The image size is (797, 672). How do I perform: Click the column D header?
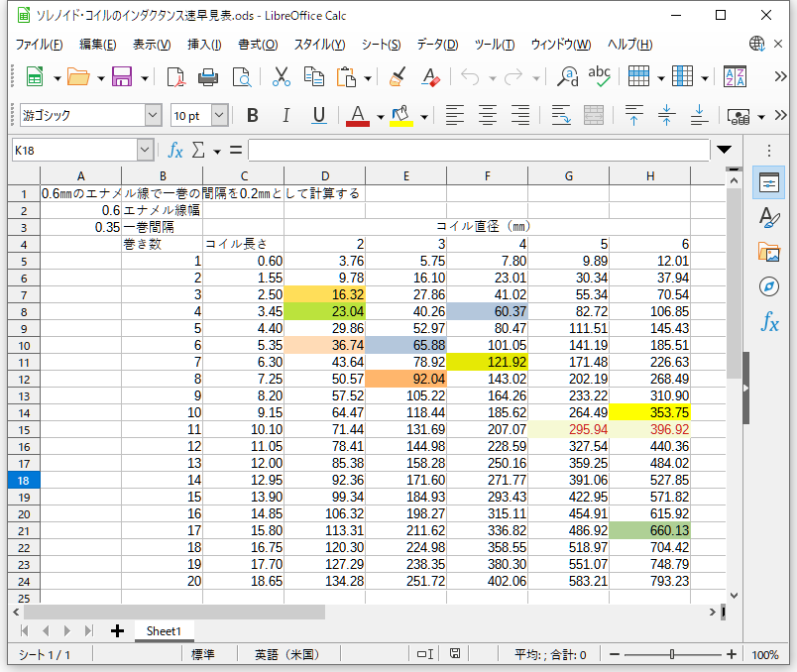[x=324, y=175]
